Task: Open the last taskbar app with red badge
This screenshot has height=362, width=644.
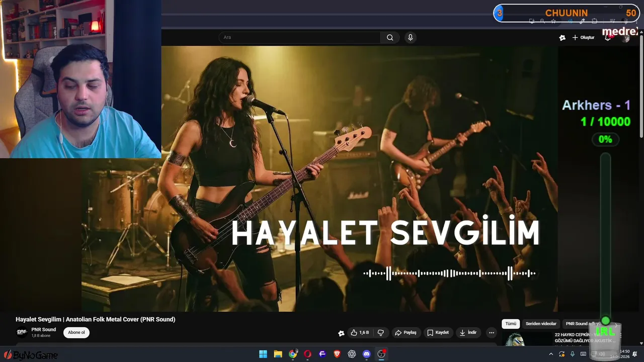Action: click(x=381, y=354)
